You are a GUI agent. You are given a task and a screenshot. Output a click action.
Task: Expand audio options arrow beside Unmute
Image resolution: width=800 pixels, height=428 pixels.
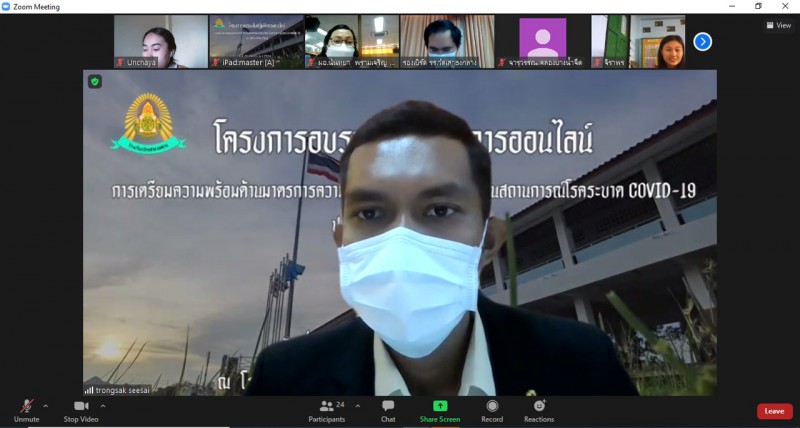point(45,406)
